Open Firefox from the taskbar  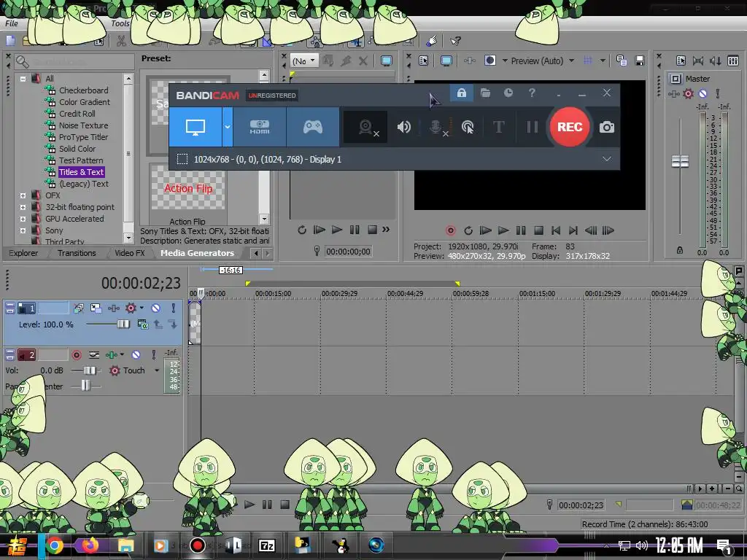(90, 545)
